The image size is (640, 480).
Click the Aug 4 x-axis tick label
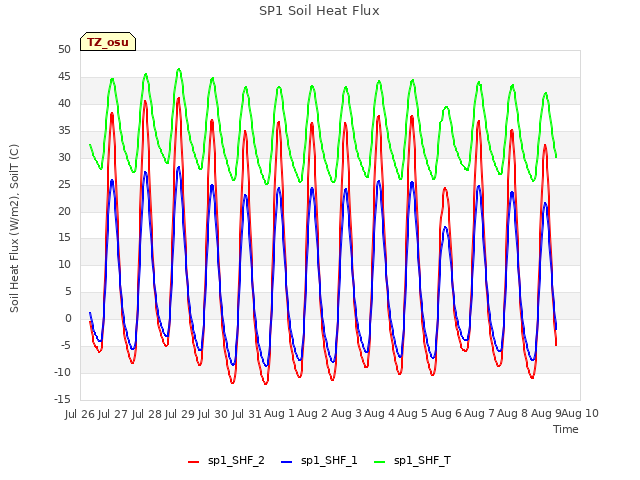380,413
